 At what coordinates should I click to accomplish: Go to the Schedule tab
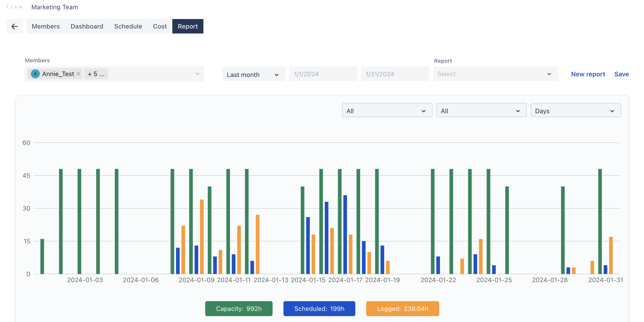point(128,26)
